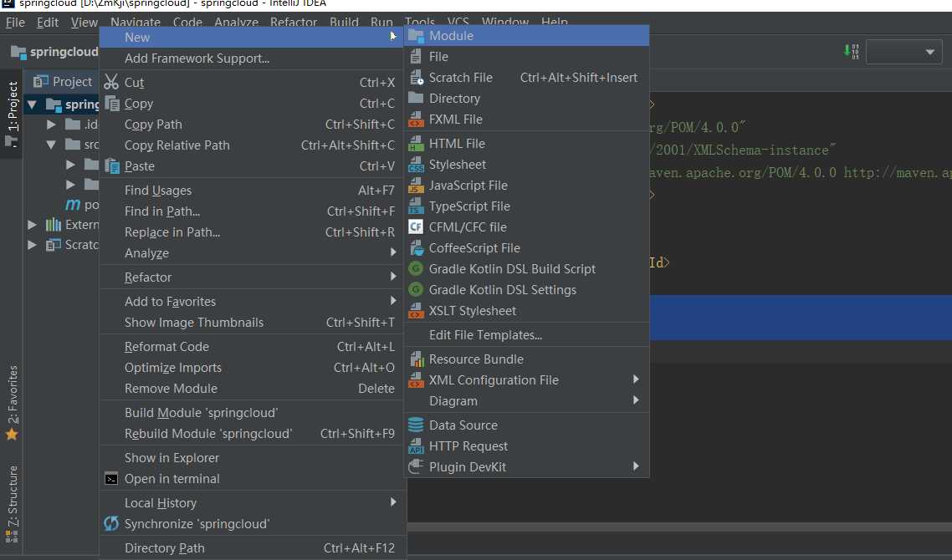Open the File menu
The width and height of the screenshot is (952, 560).
click(15, 23)
